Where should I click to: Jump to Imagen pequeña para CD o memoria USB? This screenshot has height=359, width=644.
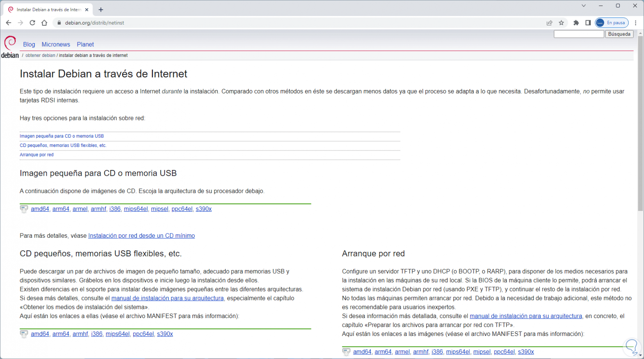pyautogui.click(x=62, y=136)
